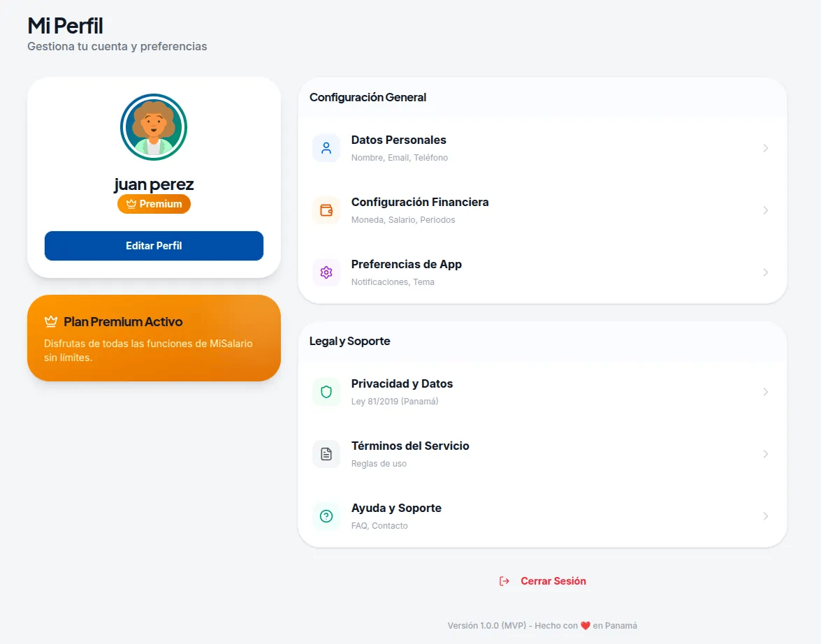Image resolution: width=821 pixels, height=644 pixels.
Task: Click the Cerrar Sesión link
Action: pos(542,581)
